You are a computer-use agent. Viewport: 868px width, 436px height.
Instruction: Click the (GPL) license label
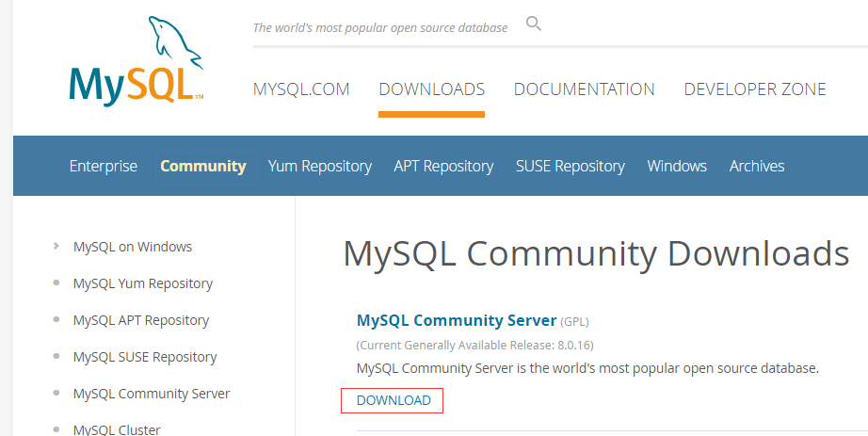coord(574,321)
